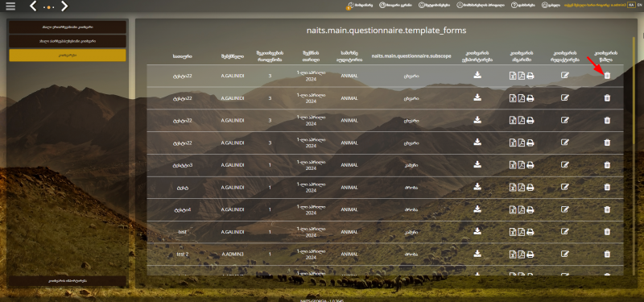Viewport: 644px width, 302px height.
Task: Edit the first ტესტი22 template row
Action: coord(565,76)
